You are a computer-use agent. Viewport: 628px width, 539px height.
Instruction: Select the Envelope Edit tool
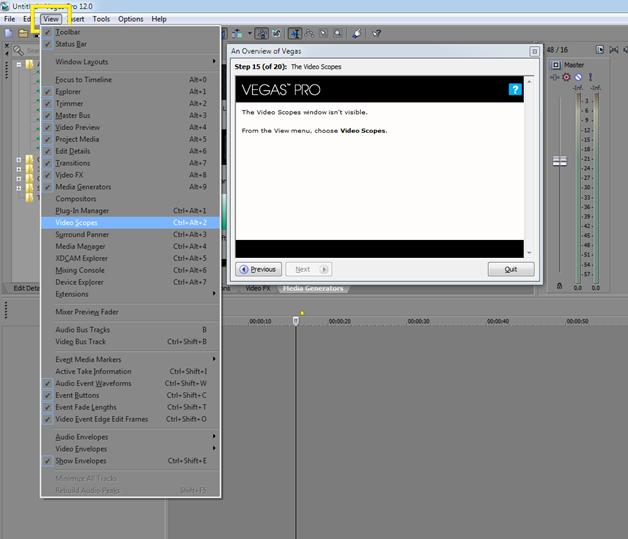pyautogui.click(x=310, y=34)
